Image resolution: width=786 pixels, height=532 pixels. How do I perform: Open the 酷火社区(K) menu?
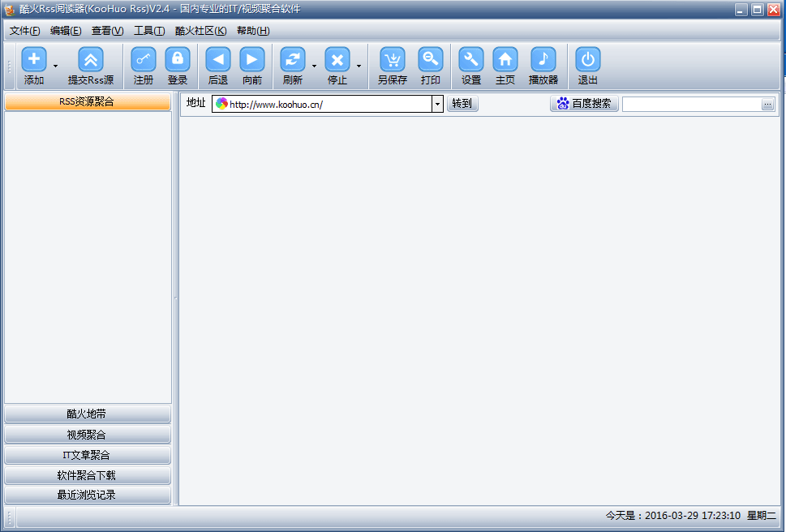point(200,31)
